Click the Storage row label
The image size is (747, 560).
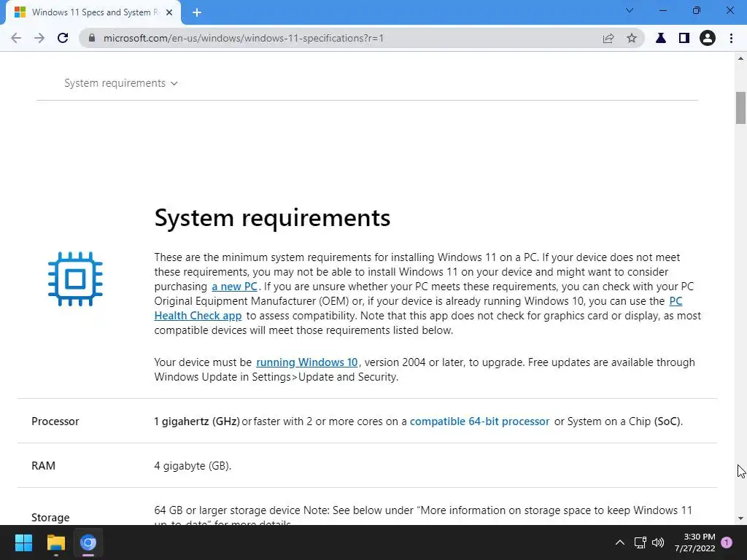click(x=50, y=517)
